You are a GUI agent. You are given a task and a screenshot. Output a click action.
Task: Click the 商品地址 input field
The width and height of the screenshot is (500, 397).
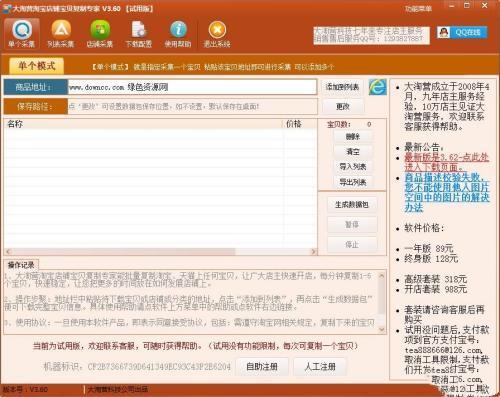tap(192, 87)
